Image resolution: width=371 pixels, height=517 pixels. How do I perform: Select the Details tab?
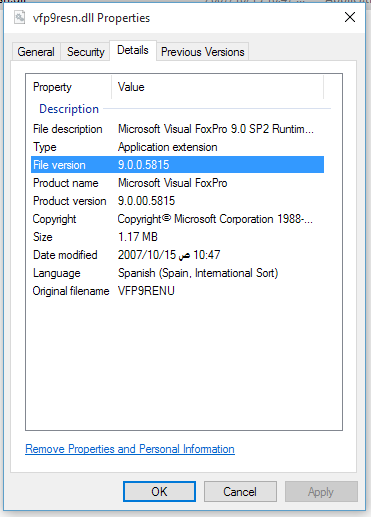[x=133, y=50]
